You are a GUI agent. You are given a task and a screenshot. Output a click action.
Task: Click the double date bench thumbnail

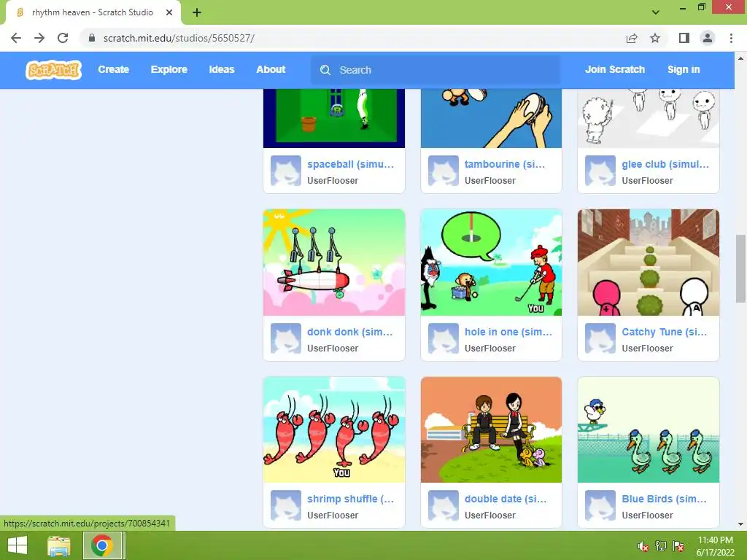[491, 429]
